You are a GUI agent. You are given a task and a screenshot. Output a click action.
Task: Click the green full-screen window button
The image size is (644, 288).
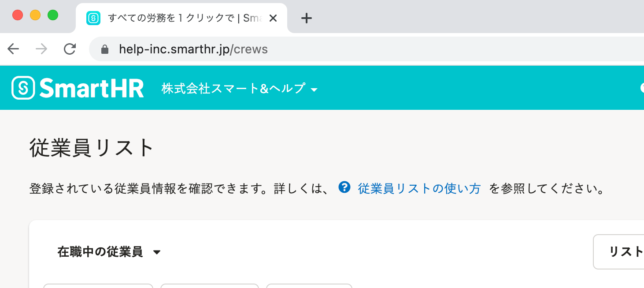point(53,15)
